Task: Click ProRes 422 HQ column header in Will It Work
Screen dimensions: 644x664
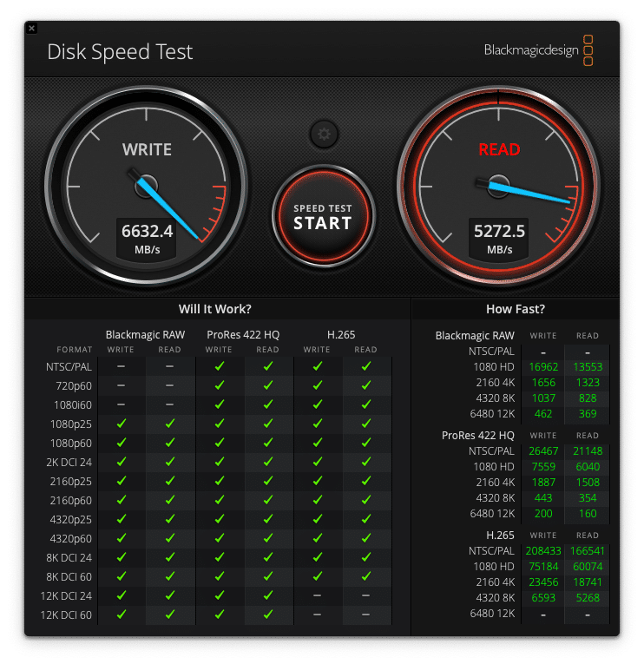Action: point(243,335)
